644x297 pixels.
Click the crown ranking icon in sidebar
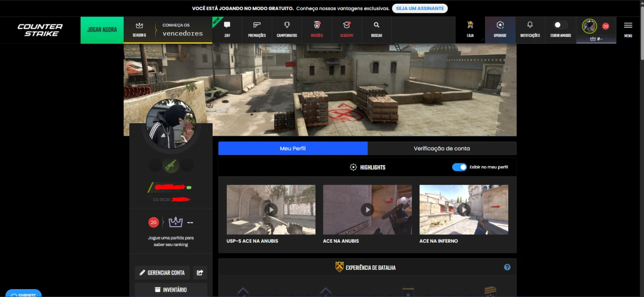176,223
